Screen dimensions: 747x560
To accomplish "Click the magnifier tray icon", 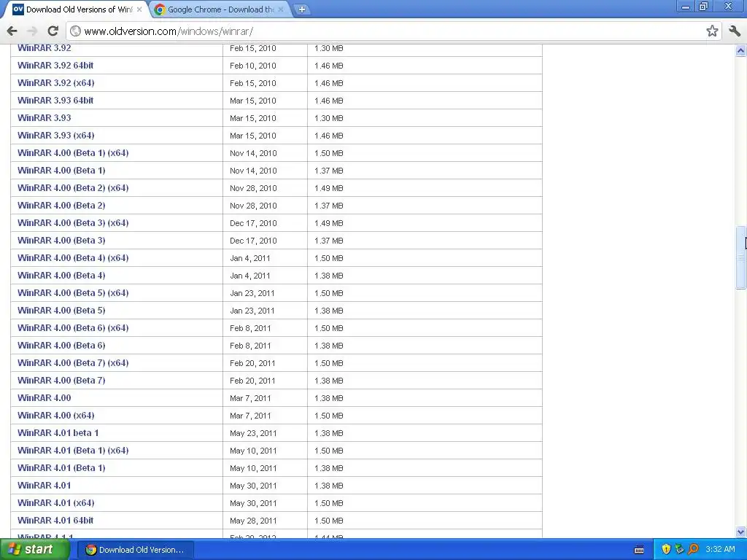I will [693, 550].
